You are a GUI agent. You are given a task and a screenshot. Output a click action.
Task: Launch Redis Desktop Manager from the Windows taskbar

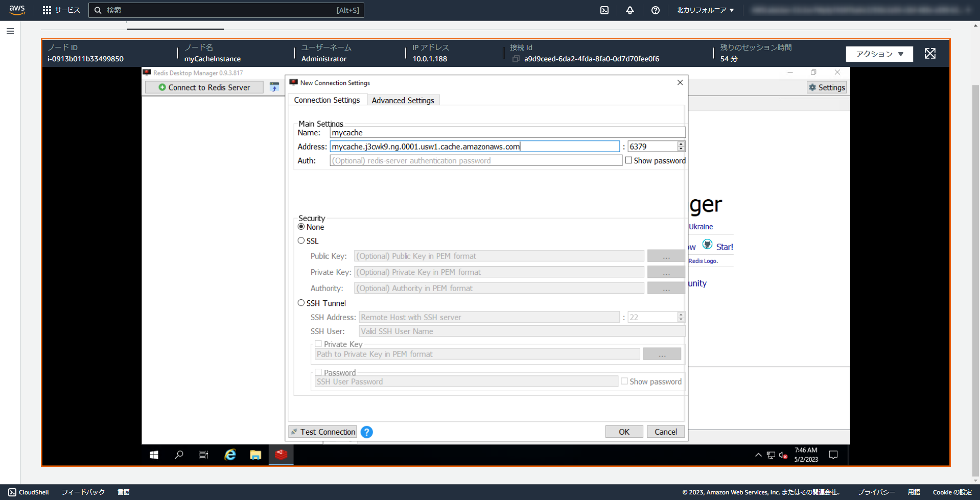[x=281, y=455]
